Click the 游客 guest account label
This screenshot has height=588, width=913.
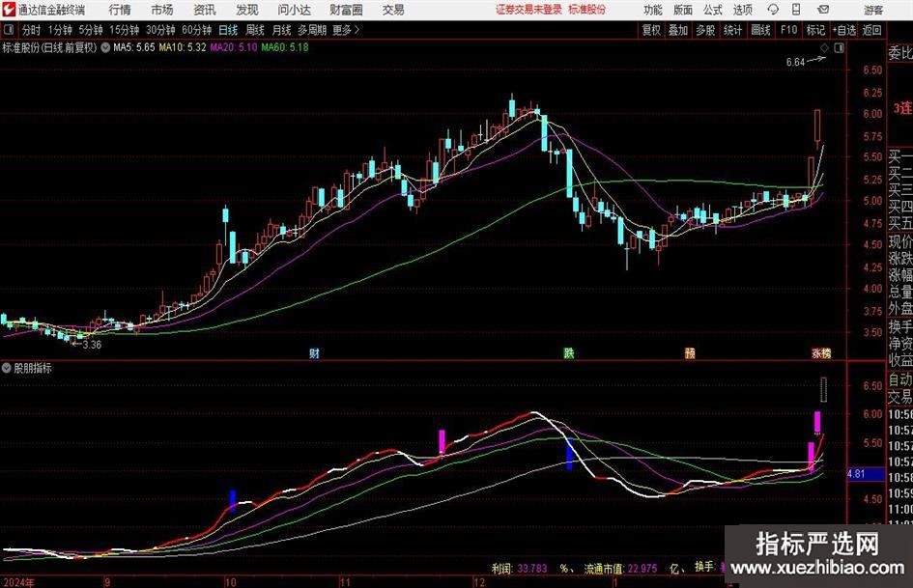(873, 10)
